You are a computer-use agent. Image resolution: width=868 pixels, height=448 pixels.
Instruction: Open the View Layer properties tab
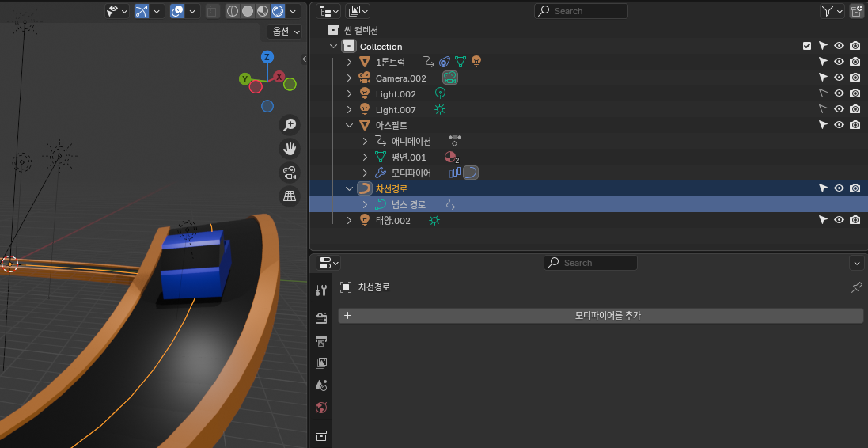321,363
